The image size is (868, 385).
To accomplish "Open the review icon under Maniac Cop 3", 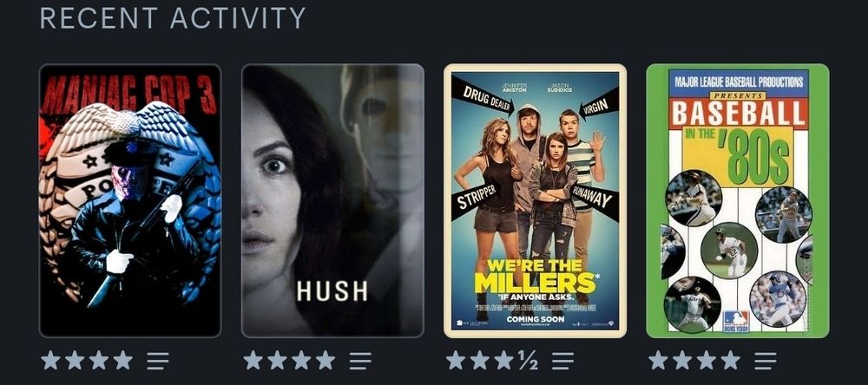I will (158, 361).
